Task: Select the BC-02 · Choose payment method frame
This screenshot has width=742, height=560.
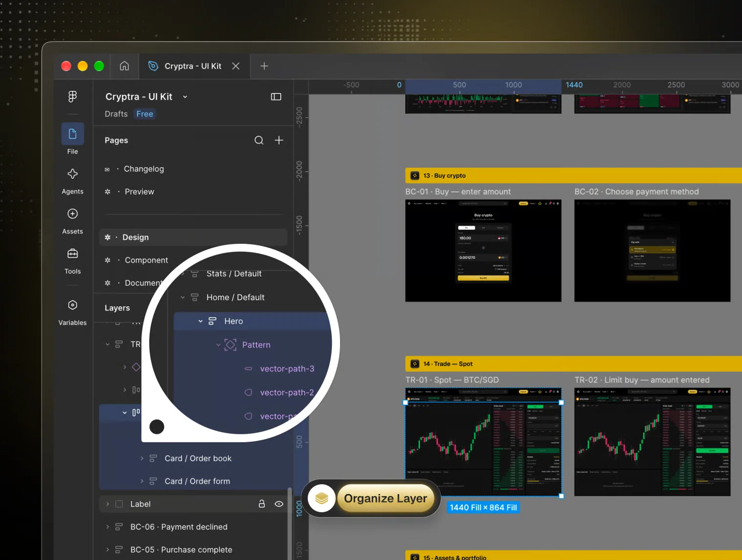Action: [652, 251]
